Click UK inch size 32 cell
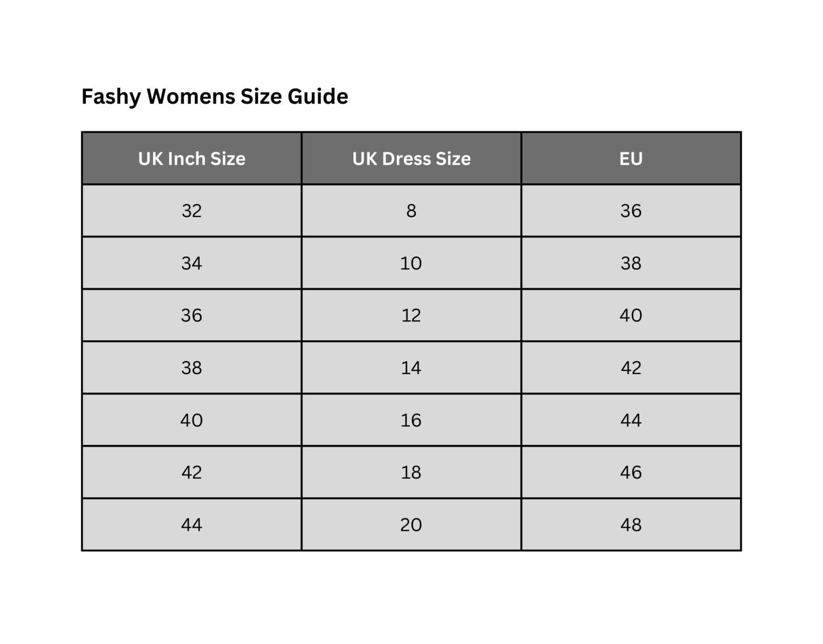The height and width of the screenshot is (644, 823). click(x=191, y=211)
